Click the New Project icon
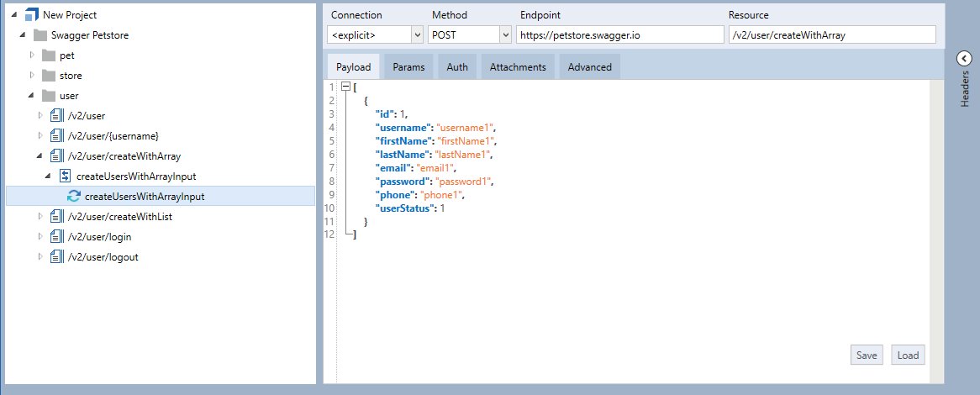Screen dimensions: 980x395 pyautogui.click(x=32, y=15)
